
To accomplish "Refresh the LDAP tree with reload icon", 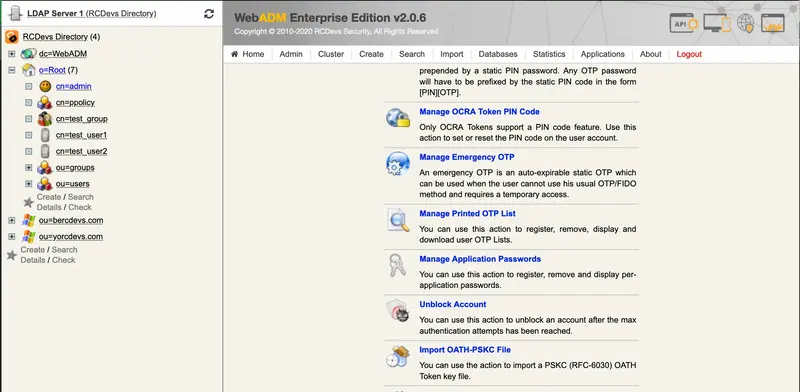I will pos(209,14).
